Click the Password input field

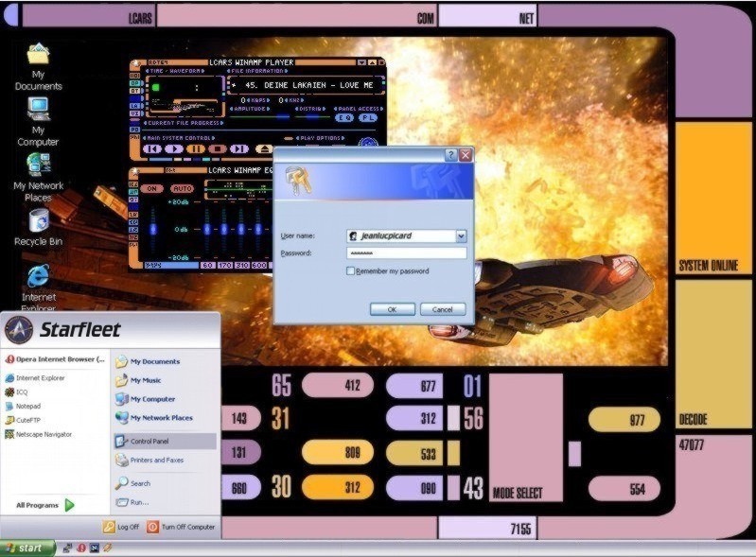[x=407, y=253]
